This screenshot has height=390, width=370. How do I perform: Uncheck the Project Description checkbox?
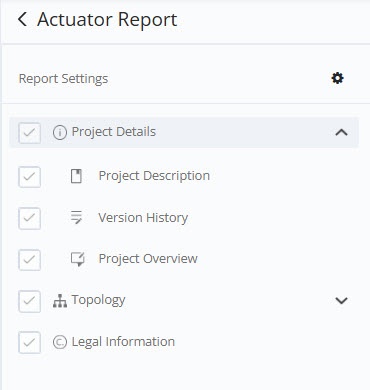pyautogui.click(x=30, y=177)
